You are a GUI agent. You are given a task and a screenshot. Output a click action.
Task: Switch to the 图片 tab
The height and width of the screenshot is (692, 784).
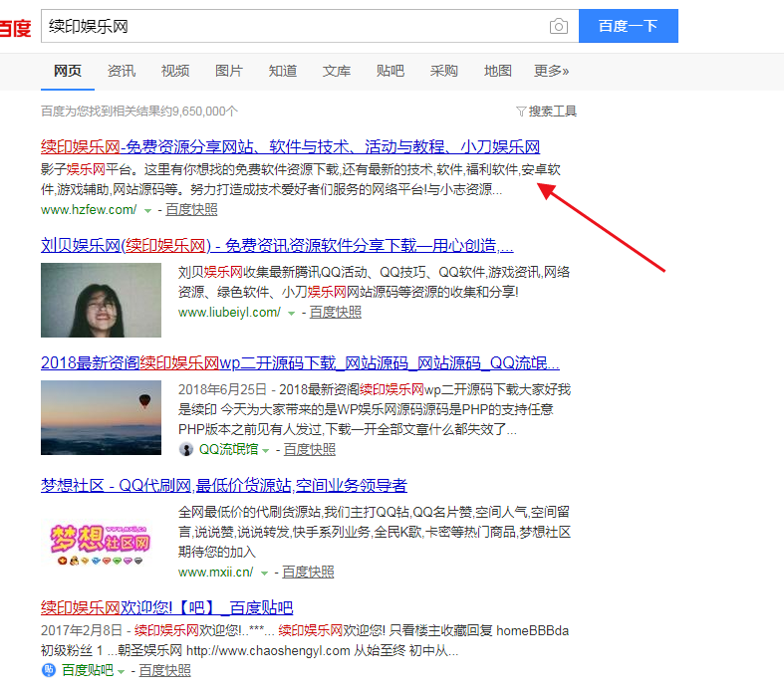click(229, 71)
